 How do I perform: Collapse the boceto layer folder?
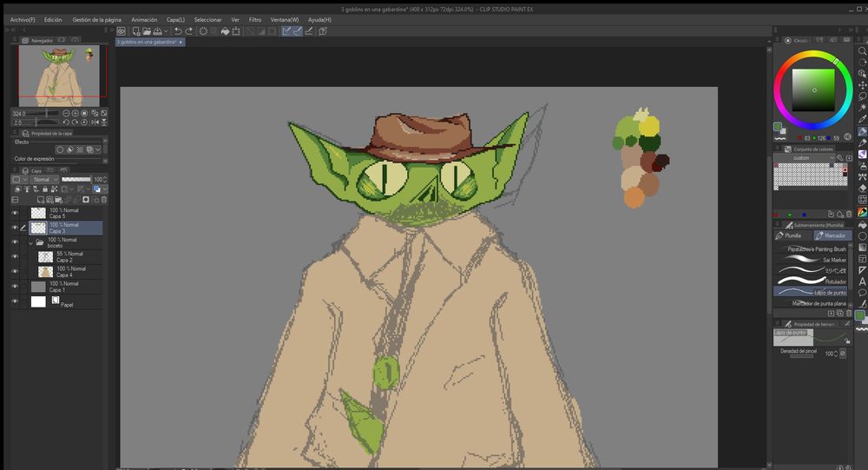pos(31,242)
